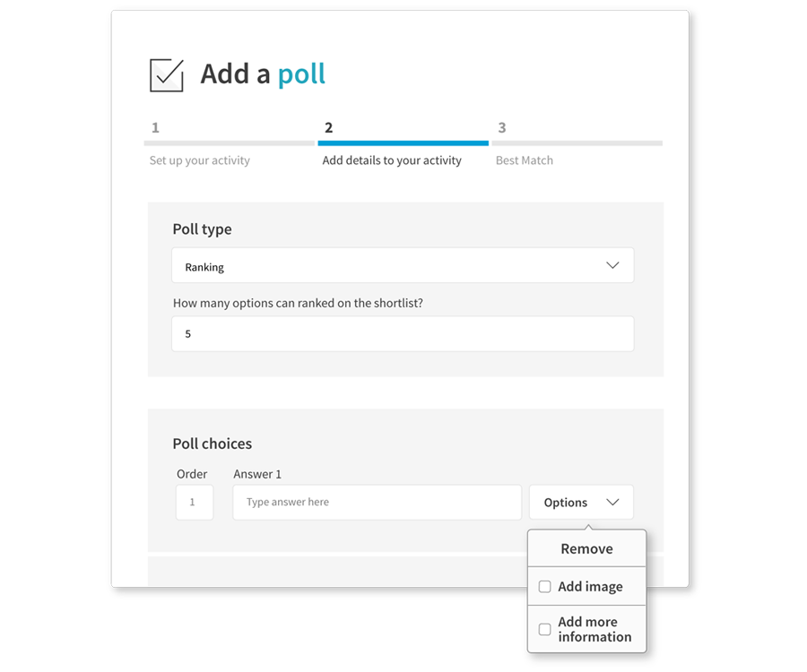Screen dimensions: 807x672
Task: Click the Poll type label
Action: 202,228
